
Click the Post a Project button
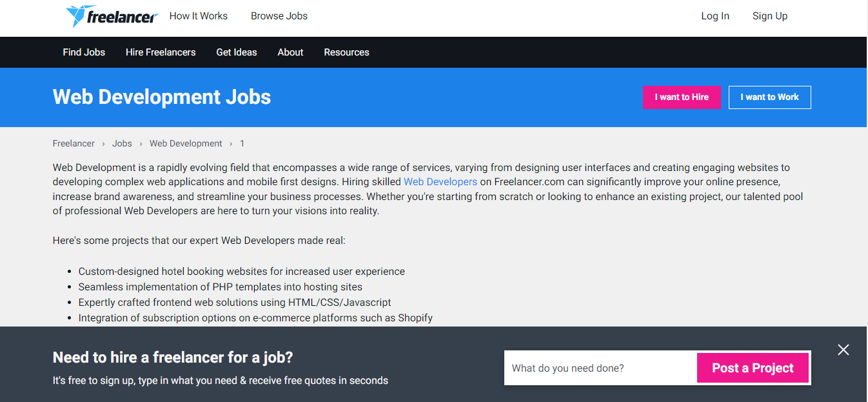(x=753, y=368)
